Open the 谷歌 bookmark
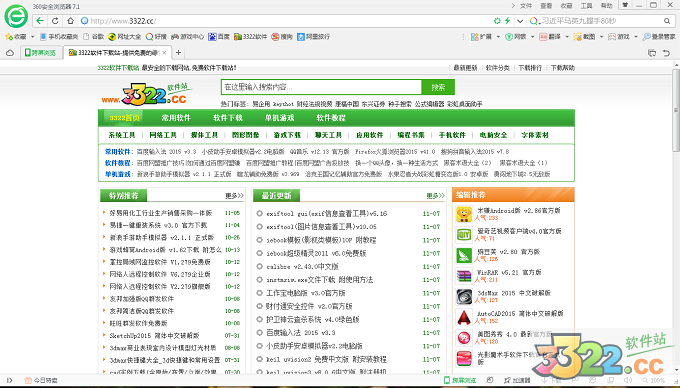680x388 pixels. pyautogui.click(x=94, y=37)
